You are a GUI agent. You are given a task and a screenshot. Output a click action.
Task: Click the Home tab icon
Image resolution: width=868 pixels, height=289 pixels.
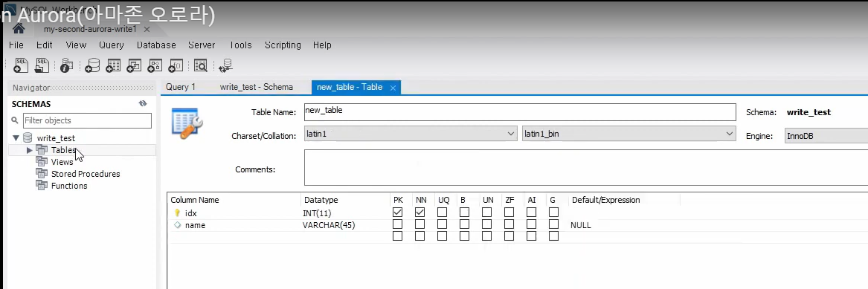[x=19, y=29]
